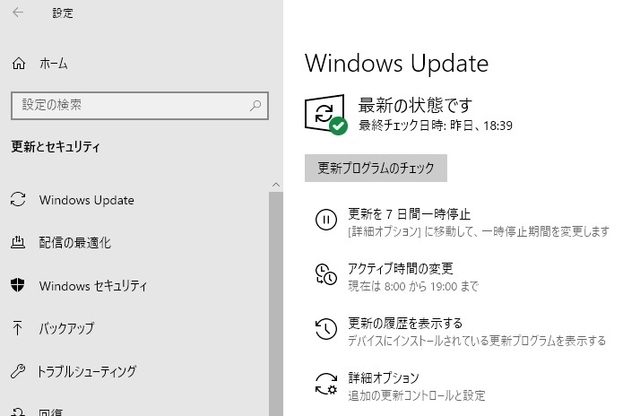Screen dimensions: 640x416
Task: Open トラブルシューティング in the sidebar
Action: (x=87, y=371)
